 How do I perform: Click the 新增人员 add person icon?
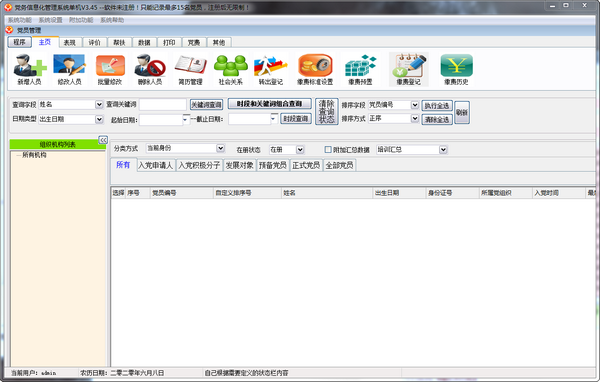(x=29, y=69)
